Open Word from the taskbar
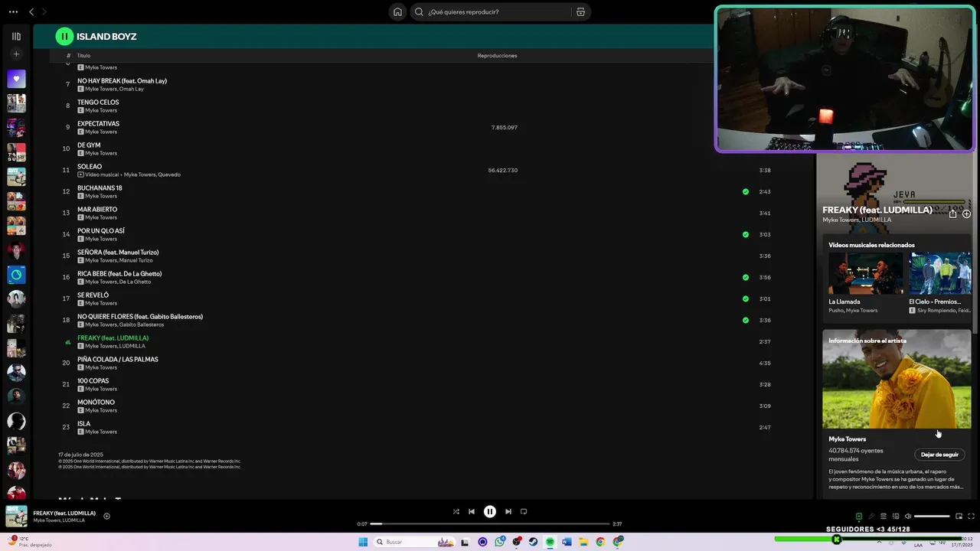Image resolution: width=980 pixels, height=551 pixels. [x=567, y=542]
